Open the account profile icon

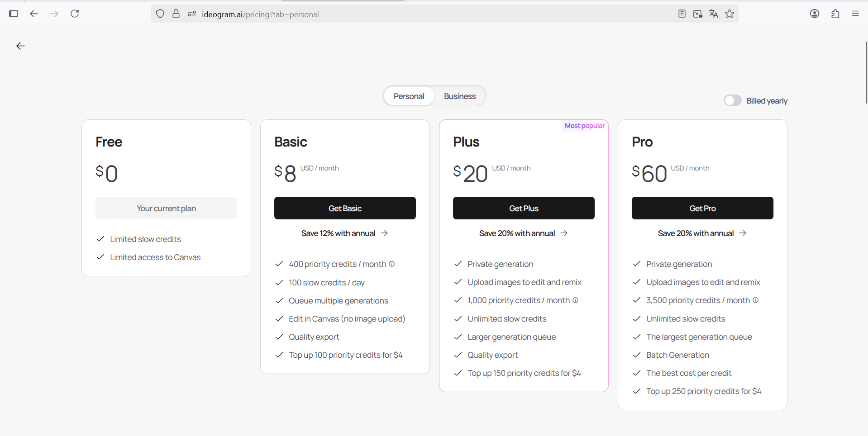coord(815,14)
